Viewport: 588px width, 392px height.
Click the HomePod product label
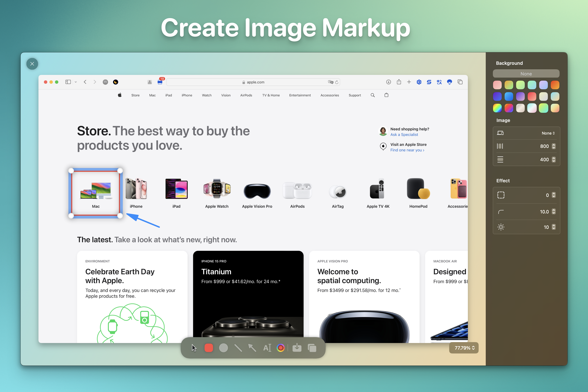click(418, 206)
